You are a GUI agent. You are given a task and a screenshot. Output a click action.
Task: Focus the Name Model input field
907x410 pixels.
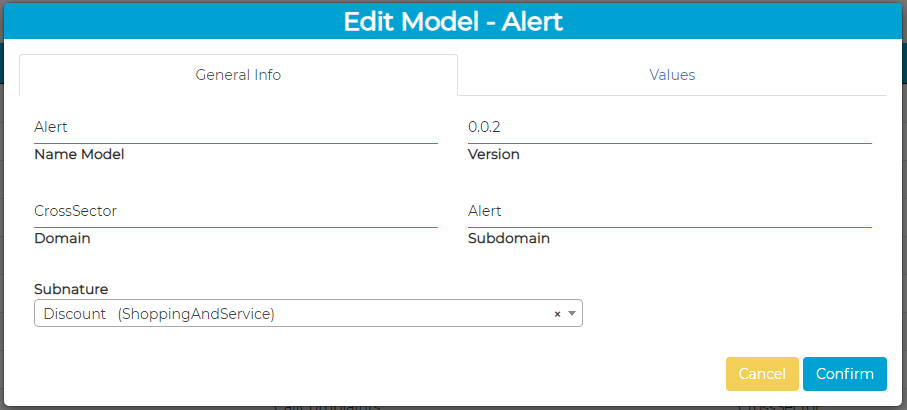(x=236, y=128)
